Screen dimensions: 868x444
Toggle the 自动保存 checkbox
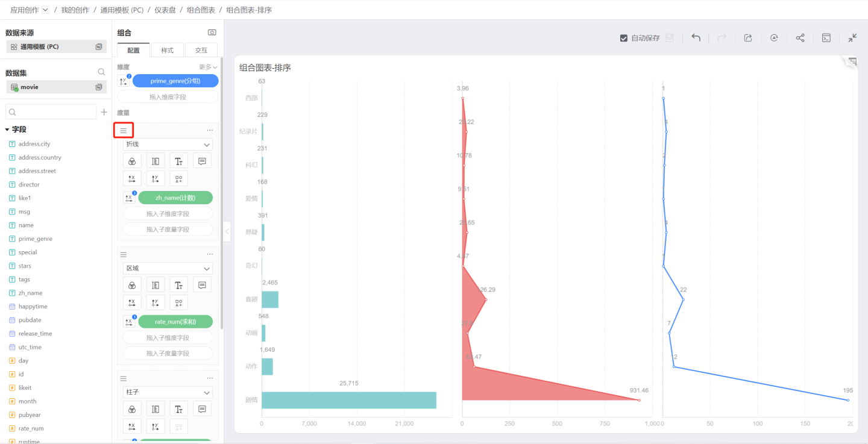point(624,38)
